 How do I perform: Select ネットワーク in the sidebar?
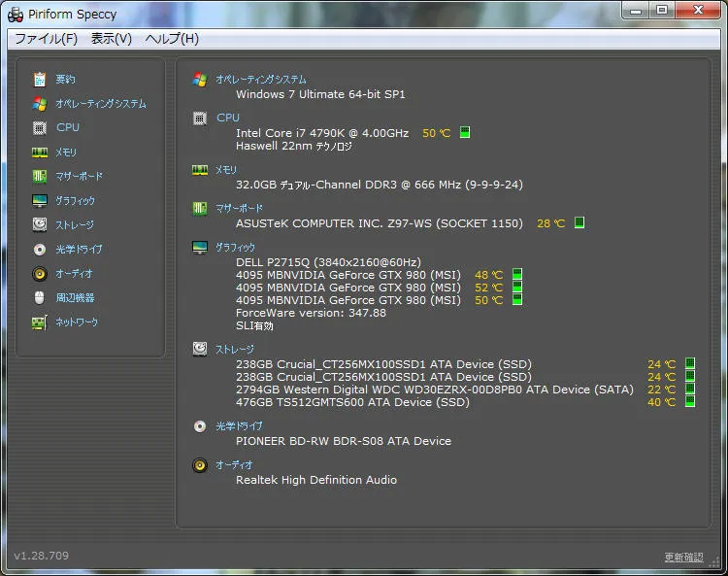(x=77, y=322)
